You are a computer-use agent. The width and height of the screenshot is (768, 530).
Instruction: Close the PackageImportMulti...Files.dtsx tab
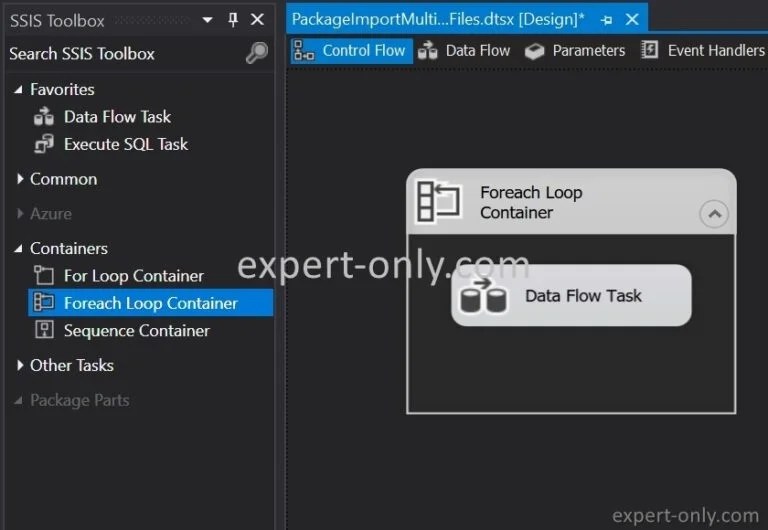tap(632, 20)
